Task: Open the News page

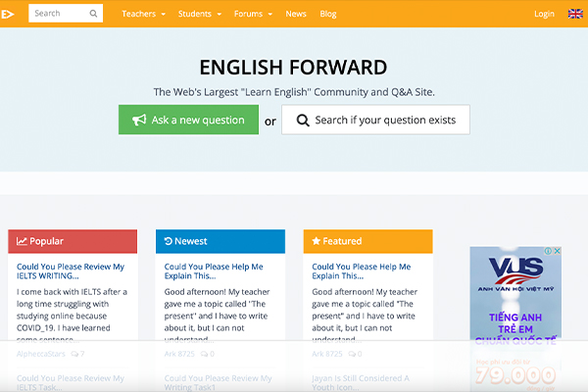Action: coord(296,14)
